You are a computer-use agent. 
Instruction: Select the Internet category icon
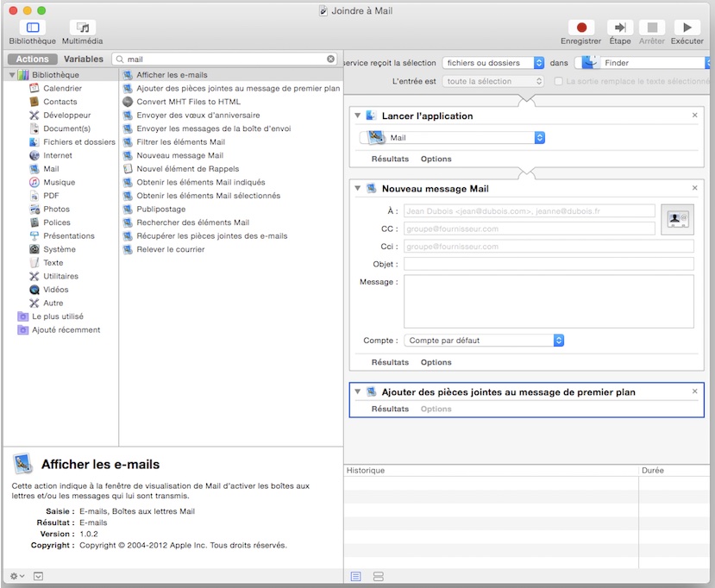34,155
